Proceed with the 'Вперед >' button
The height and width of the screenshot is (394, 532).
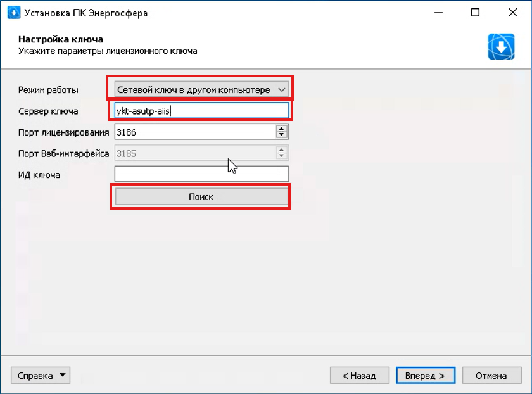(426, 376)
